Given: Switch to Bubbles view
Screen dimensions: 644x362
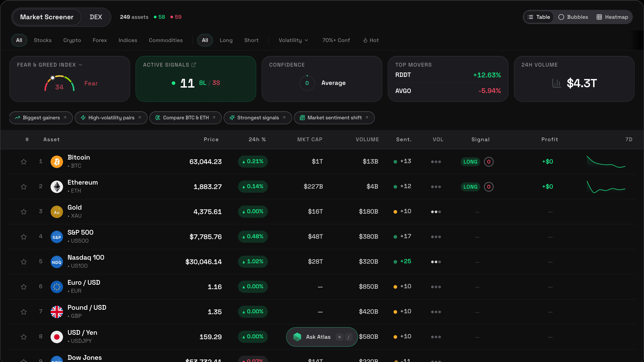Looking at the screenshot, I should (x=573, y=17).
